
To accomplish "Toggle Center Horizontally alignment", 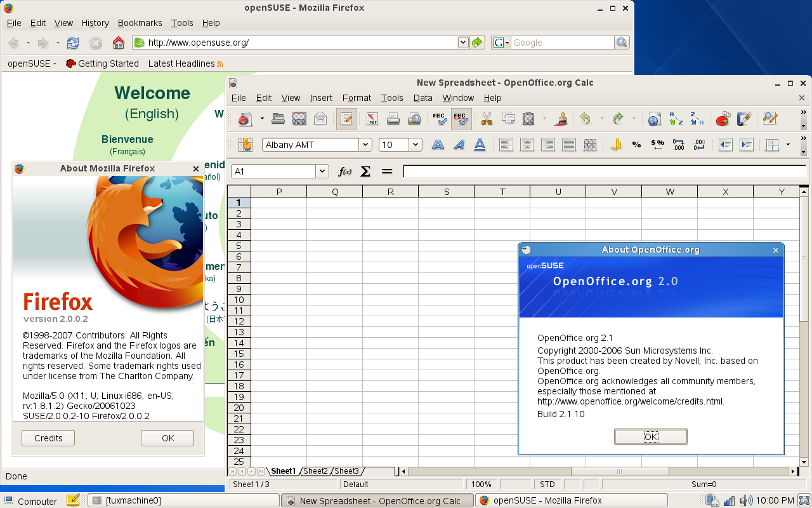I will point(527,145).
